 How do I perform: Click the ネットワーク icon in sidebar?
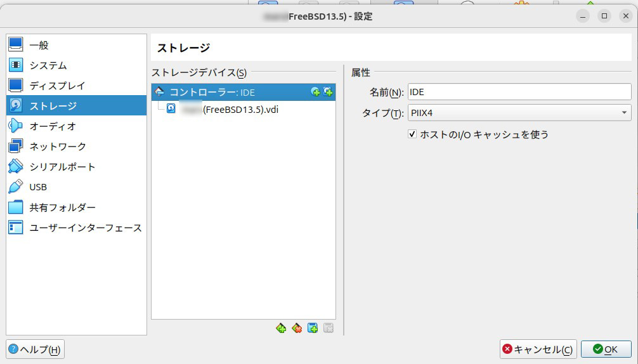(16, 146)
